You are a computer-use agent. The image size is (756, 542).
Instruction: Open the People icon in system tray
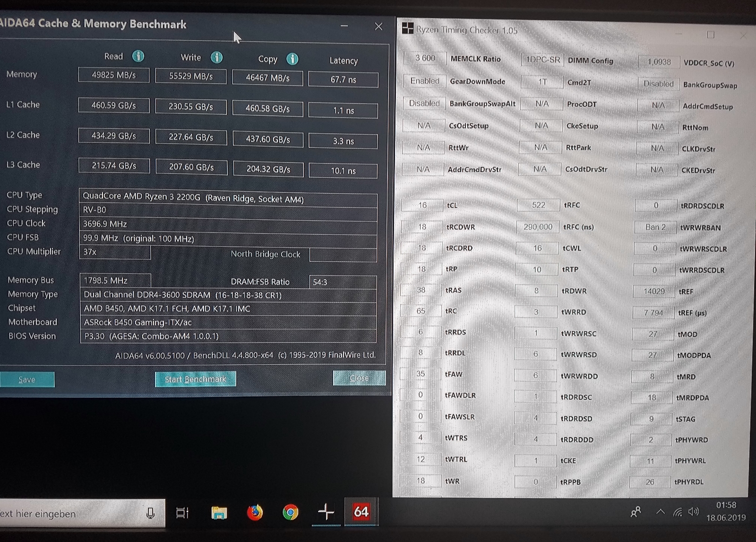pos(636,512)
